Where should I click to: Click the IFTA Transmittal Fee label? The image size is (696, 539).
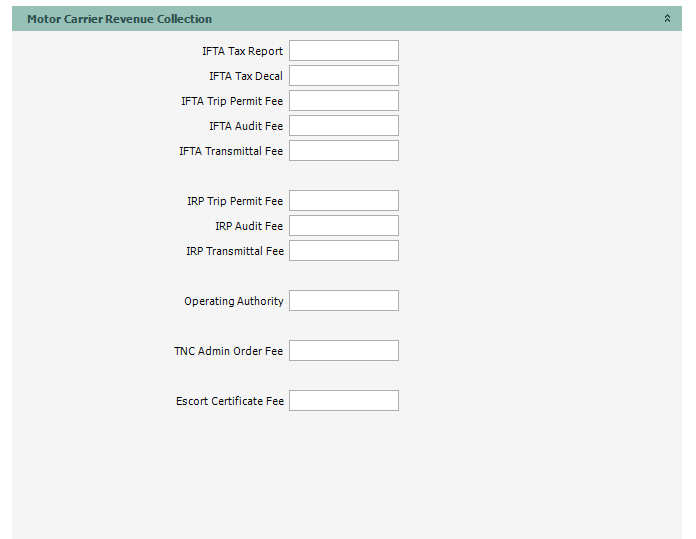(x=231, y=151)
